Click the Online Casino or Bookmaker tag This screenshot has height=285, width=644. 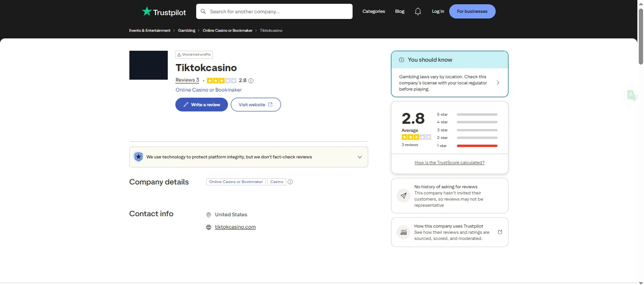coord(236,182)
